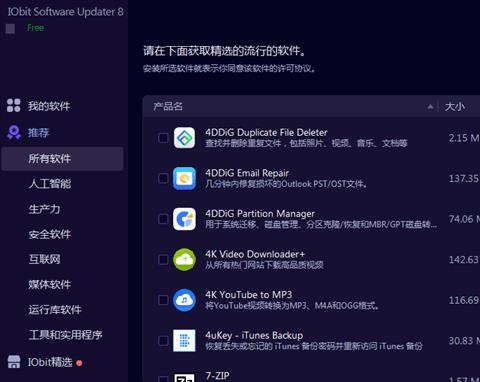Select the 所有软件 category
Image resolution: width=480 pixels, height=382 pixels.
[62, 159]
